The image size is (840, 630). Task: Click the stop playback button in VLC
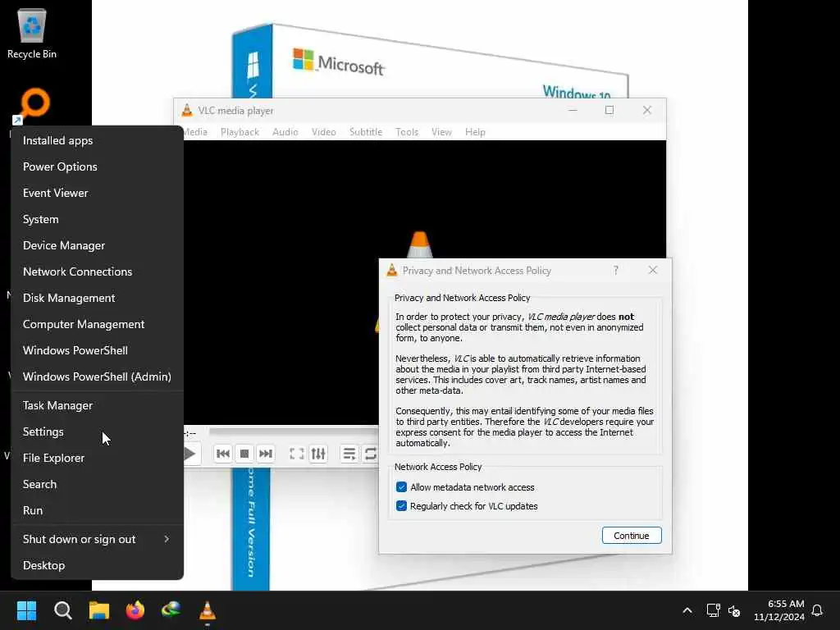(x=244, y=454)
